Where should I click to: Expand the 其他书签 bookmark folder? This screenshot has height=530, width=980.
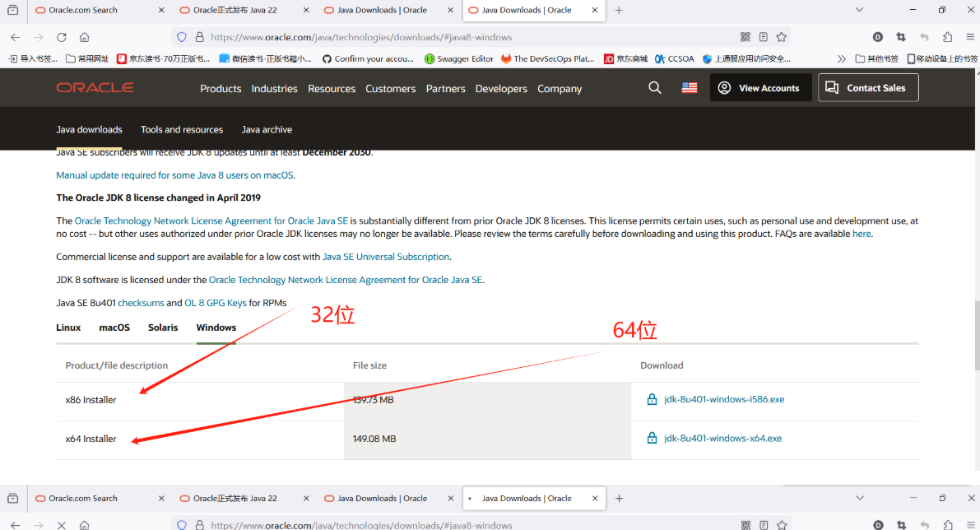[x=877, y=58]
